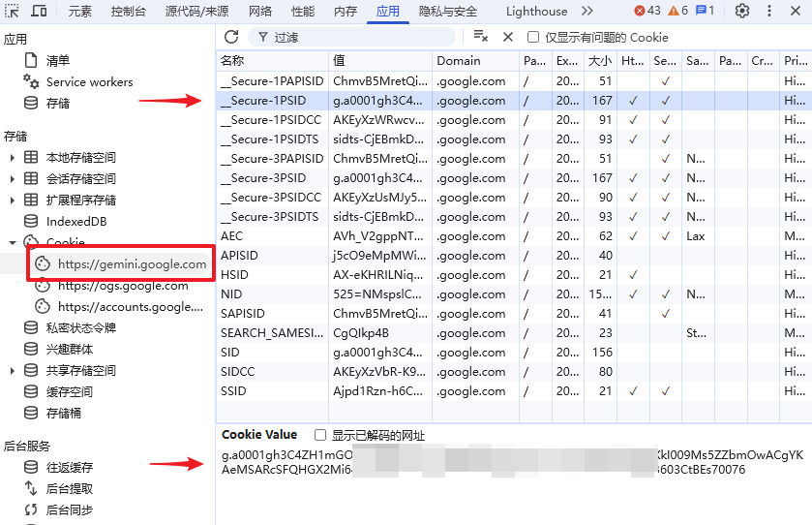This screenshot has width=812, height=525.
Task: Select SSID cookie row
Action: coord(514,390)
